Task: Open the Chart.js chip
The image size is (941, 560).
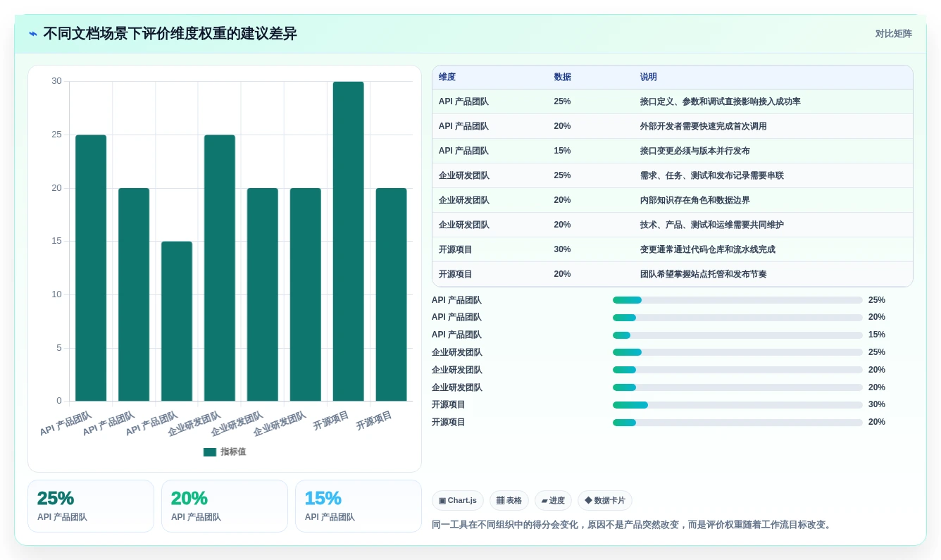Action: 458,501
